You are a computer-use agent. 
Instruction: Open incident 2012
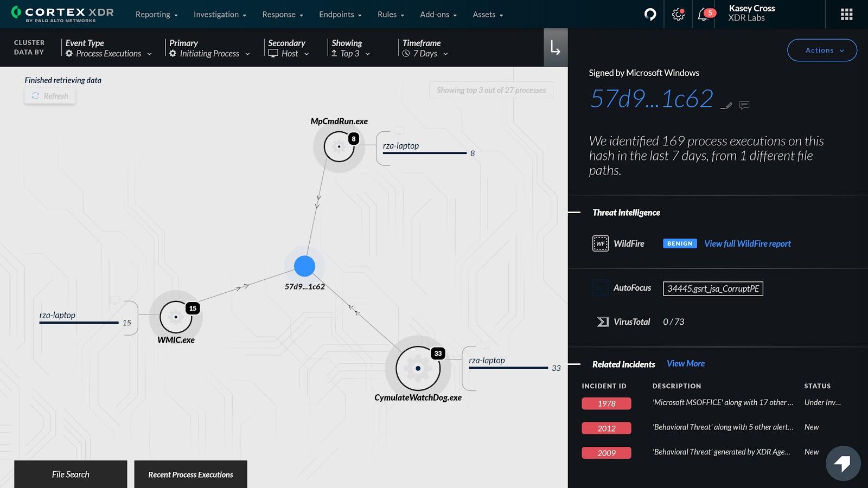click(x=607, y=428)
